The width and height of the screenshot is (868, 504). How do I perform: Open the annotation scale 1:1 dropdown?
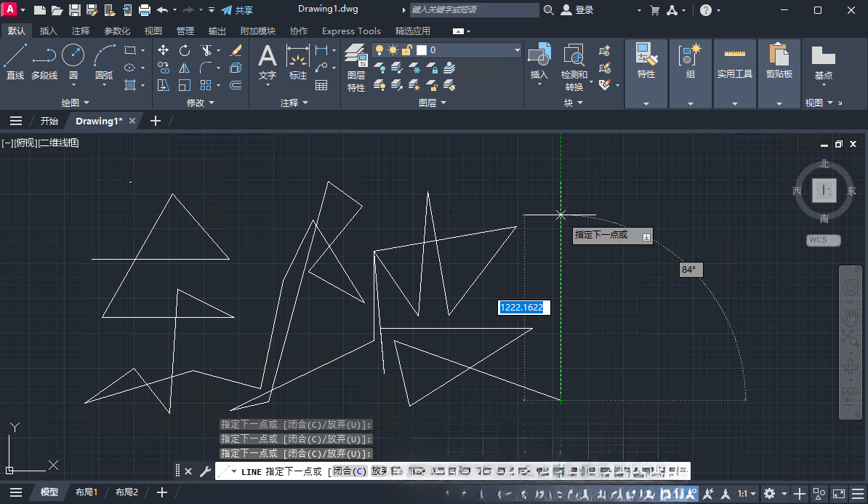coord(747,494)
